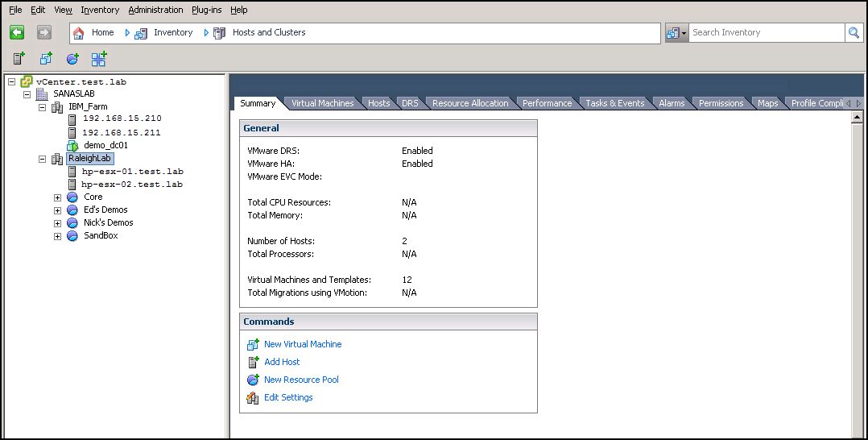Viewport: 868px width, 440px height.
Task: Collapse the IBM_Farm cluster node
Action: click(x=43, y=107)
